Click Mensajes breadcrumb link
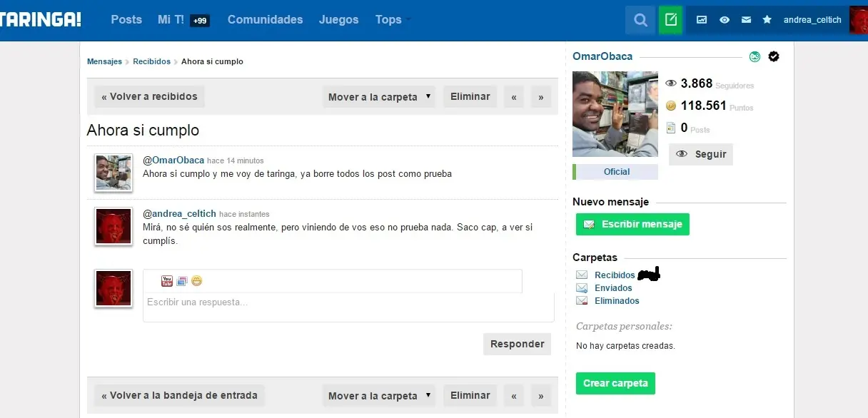868x418 pixels. click(x=104, y=61)
